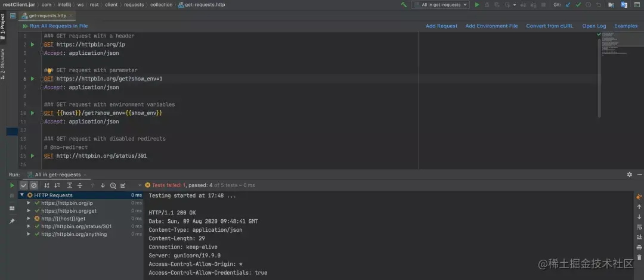
Task: Toggle the Sort by Duration button
Action: [x=57, y=185]
